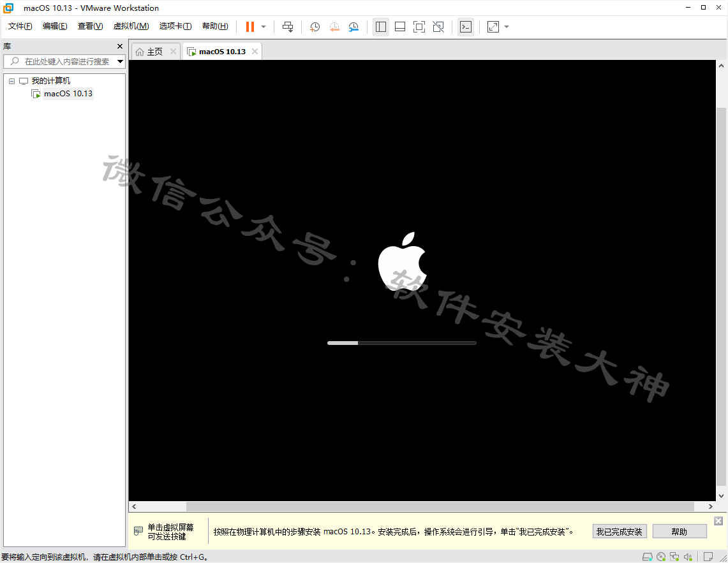Click the 帮助 button in the install bar
The height and width of the screenshot is (563, 728).
(680, 531)
